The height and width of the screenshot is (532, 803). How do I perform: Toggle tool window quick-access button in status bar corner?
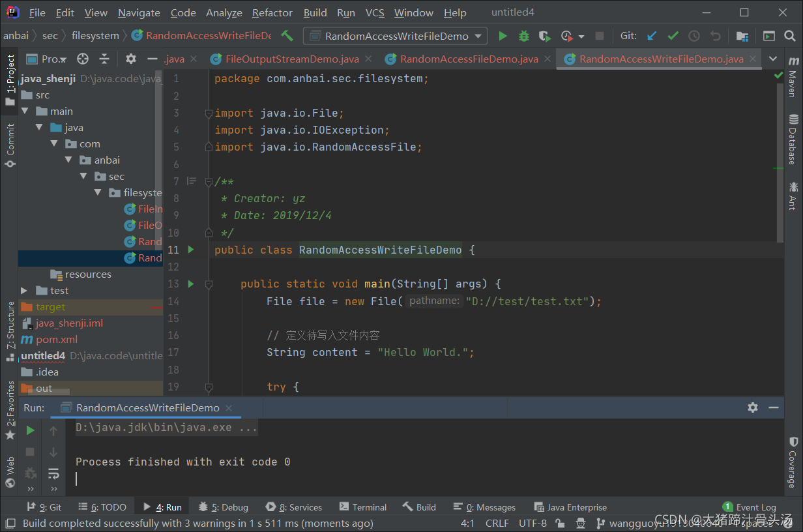[x=10, y=523]
